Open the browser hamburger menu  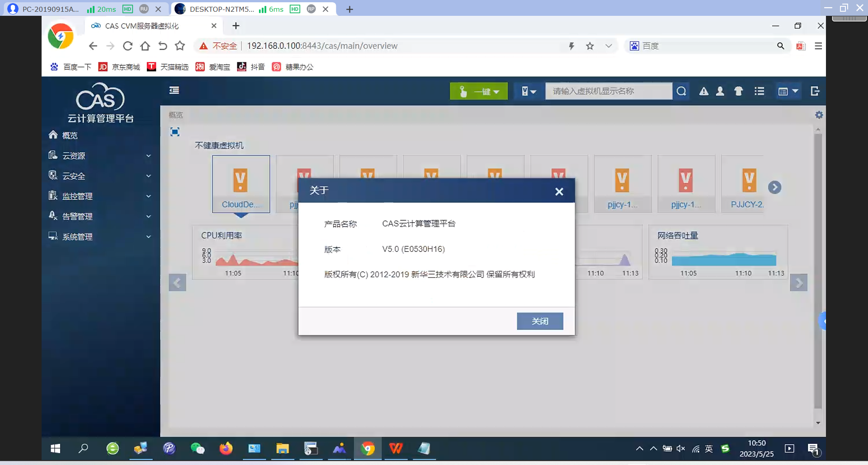point(818,46)
